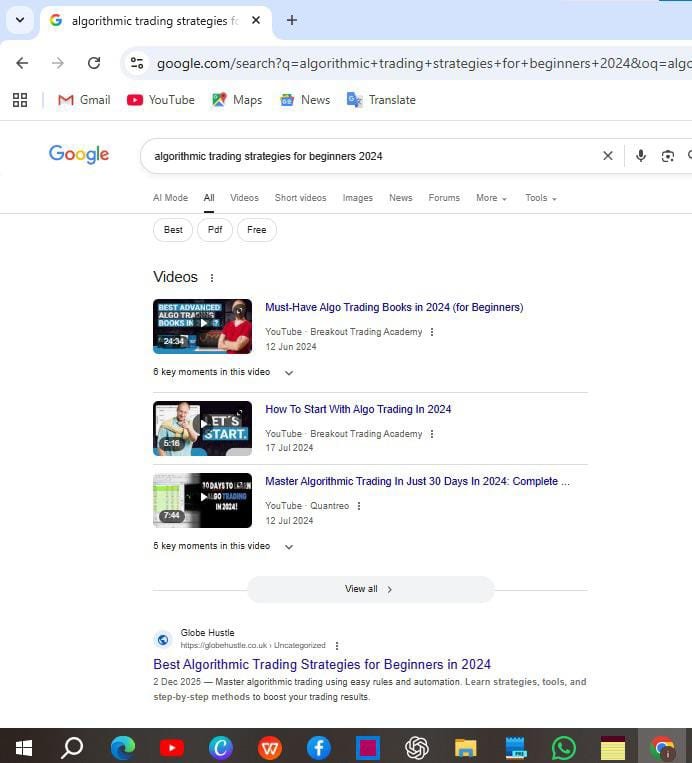
Task: Click the View all videos button
Action: point(370,589)
